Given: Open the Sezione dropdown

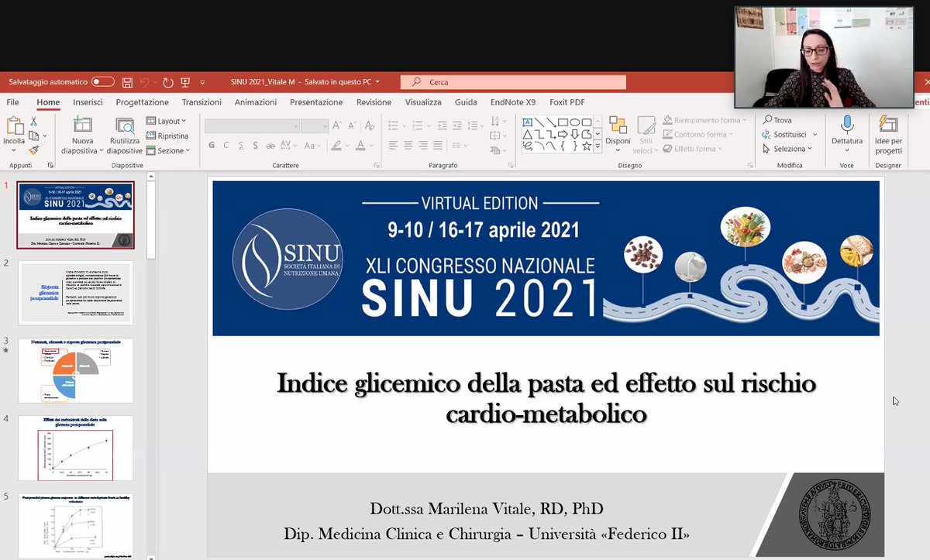Looking at the screenshot, I should click(166, 150).
